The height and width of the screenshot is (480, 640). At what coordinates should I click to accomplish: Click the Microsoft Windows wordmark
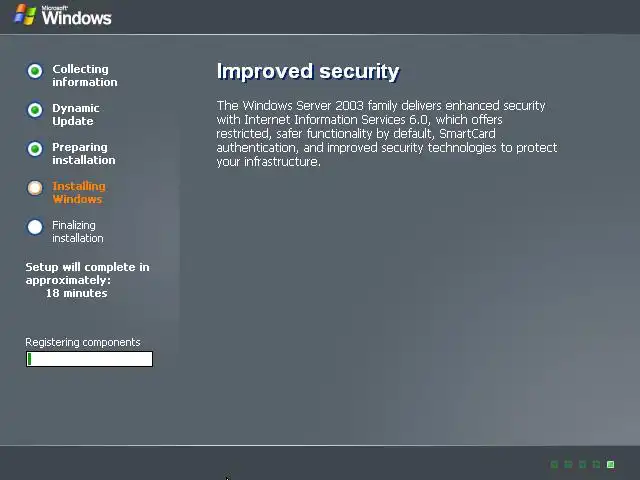pyautogui.click(x=76, y=16)
